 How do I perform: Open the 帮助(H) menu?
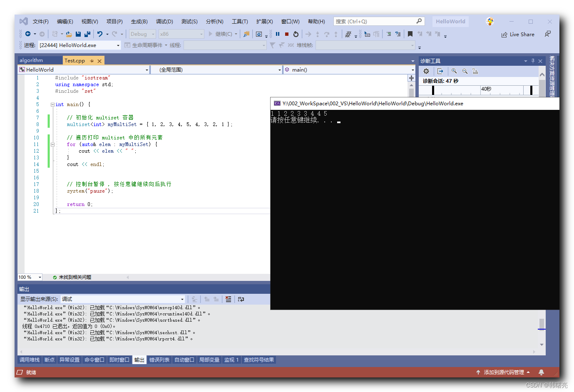[x=316, y=21]
